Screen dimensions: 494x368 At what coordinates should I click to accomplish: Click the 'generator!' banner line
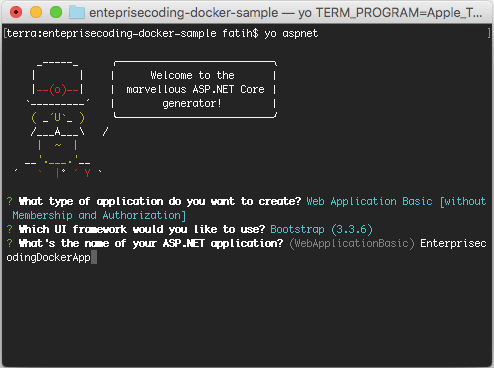[192, 104]
